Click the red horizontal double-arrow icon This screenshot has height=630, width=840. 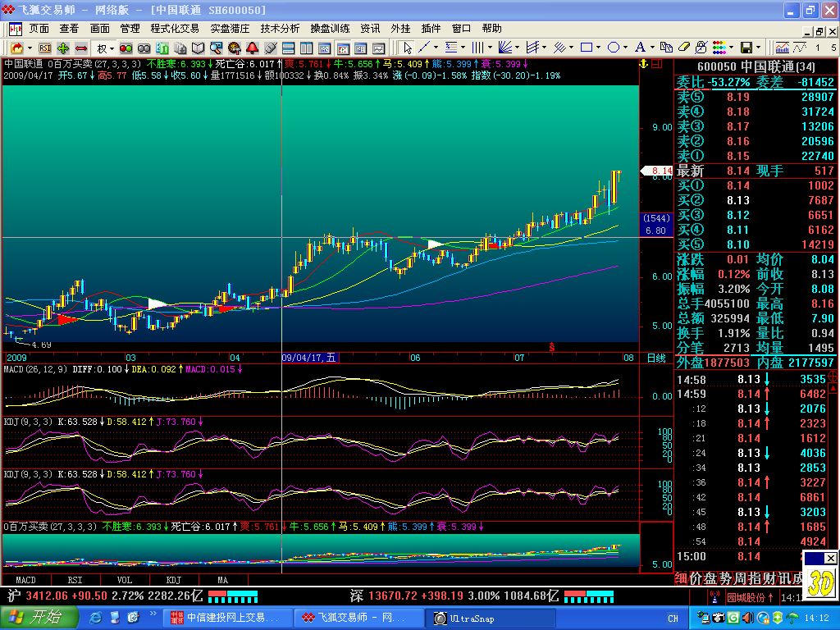point(81,48)
